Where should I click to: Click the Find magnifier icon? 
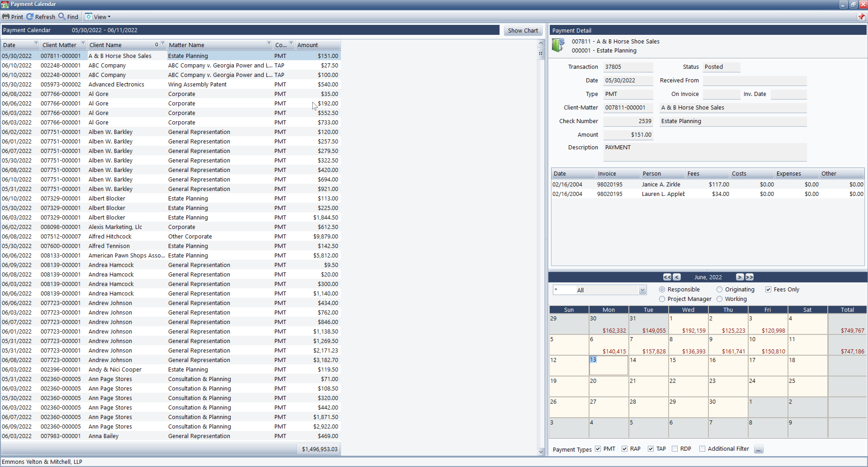[x=62, y=17]
